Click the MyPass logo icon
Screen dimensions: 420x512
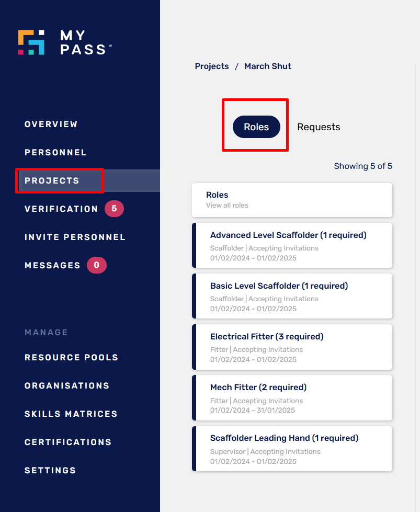pos(31,42)
